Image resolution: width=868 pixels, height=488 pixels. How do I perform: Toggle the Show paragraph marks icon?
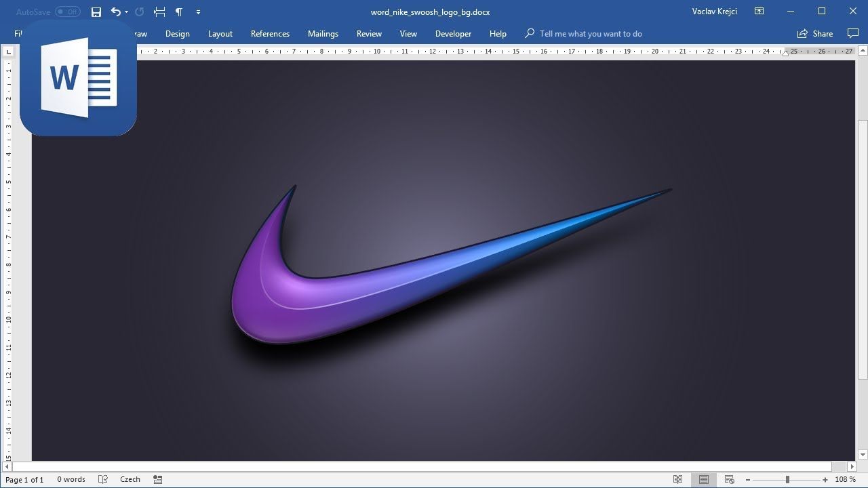point(179,12)
